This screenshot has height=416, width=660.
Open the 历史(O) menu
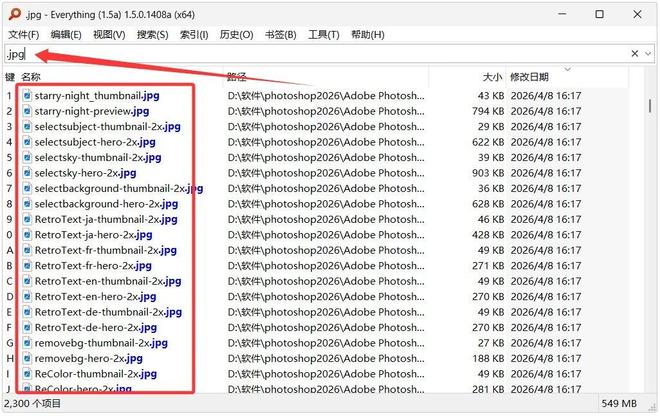click(x=237, y=35)
